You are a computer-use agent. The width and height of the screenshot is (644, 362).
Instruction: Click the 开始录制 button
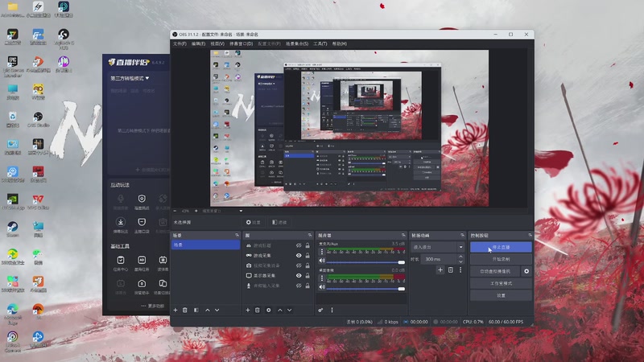tap(501, 259)
